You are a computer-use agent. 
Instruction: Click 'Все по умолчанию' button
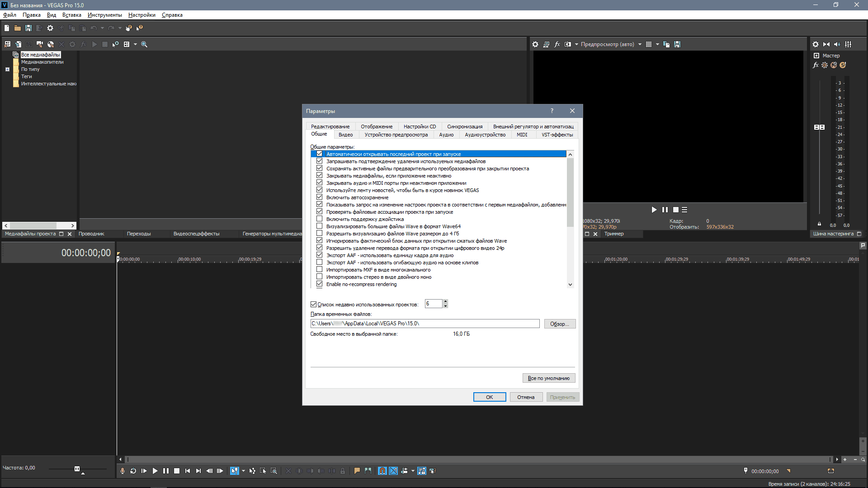548,378
